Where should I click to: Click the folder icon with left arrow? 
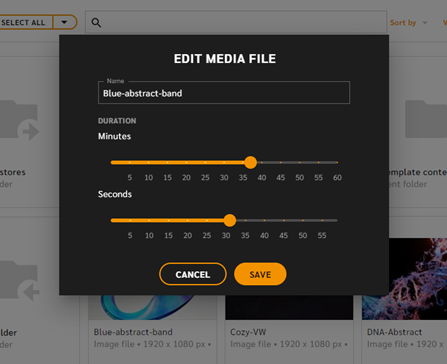pyautogui.click(x=19, y=281)
